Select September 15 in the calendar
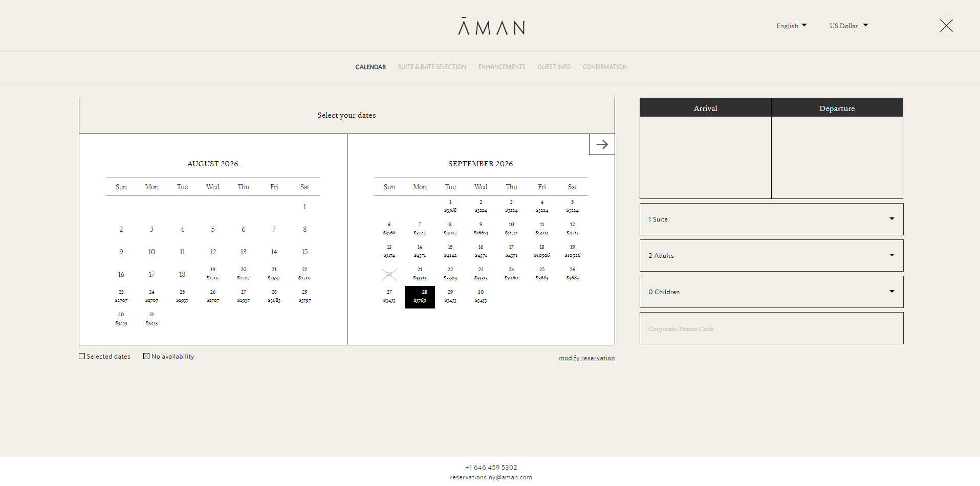 coord(450,251)
